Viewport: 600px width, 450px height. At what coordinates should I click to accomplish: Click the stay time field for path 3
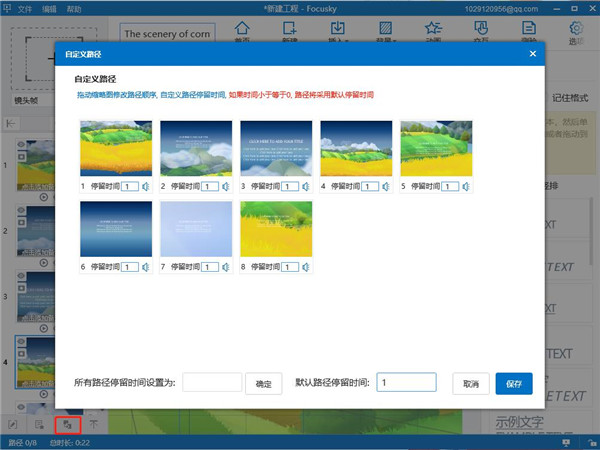tap(290, 187)
